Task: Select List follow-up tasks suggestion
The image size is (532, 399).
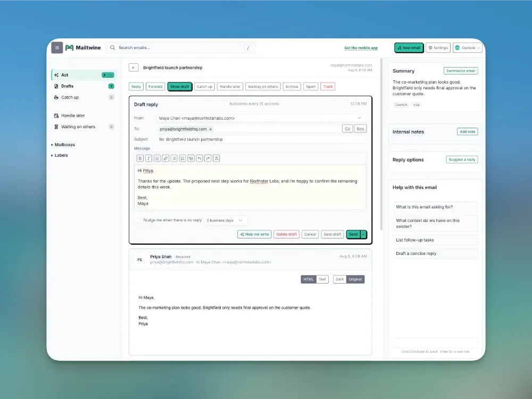Action: [x=435, y=240]
